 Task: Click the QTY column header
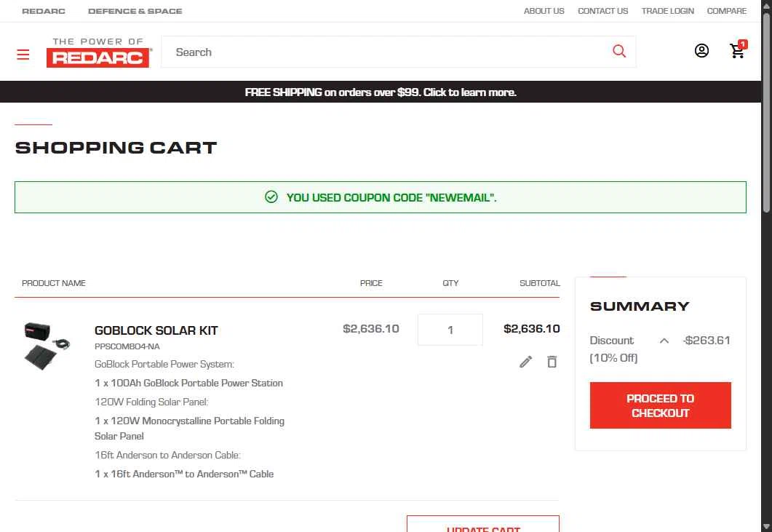pos(450,283)
